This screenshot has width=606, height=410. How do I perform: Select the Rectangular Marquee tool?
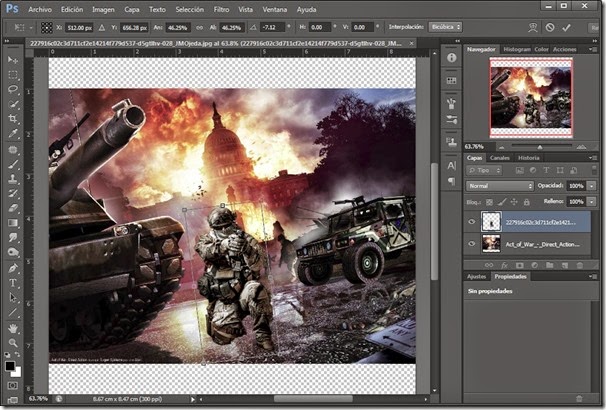pyautogui.click(x=13, y=75)
